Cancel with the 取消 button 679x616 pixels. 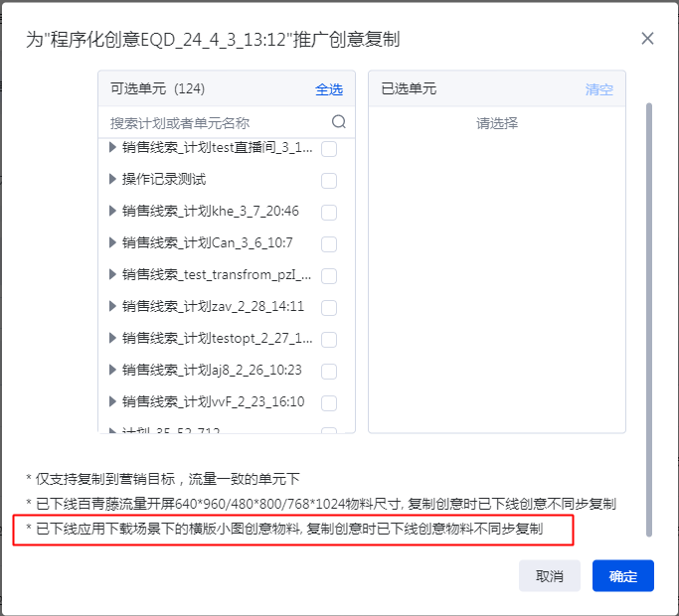pyautogui.click(x=550, y=575)
